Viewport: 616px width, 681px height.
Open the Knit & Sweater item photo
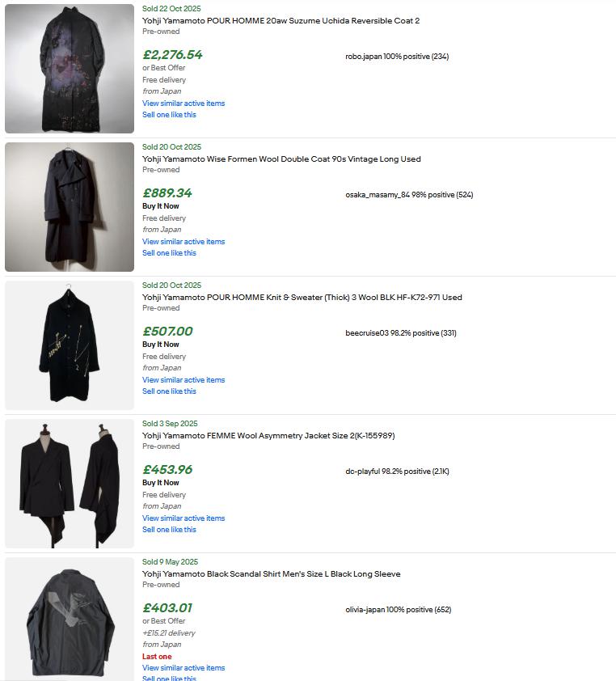pyautogui.click(x=70, y=345)
